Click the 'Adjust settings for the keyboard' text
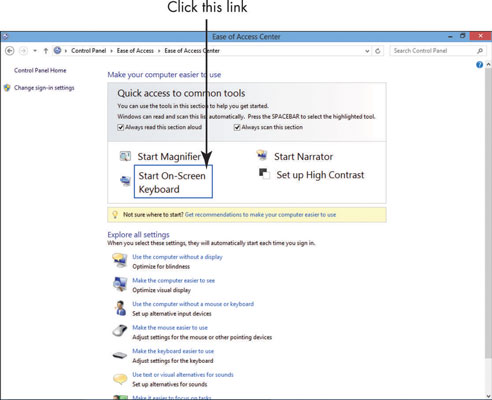The height and width of the screenshot is (400, 492). 173,361
